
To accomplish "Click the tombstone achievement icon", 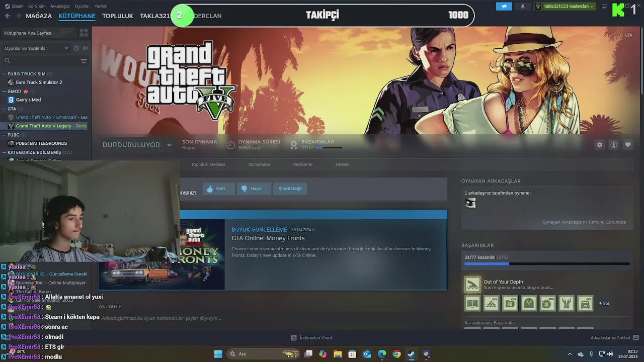I will tap(529, 303).
